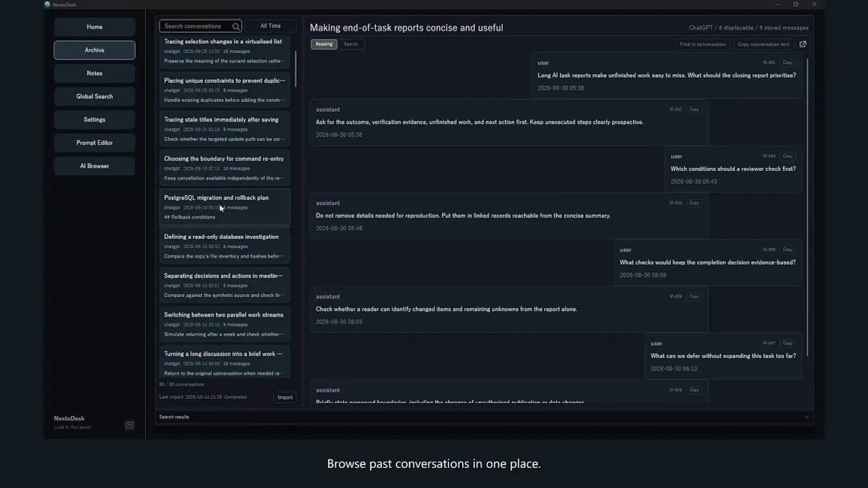
Task: Copy message M-002
Action: [694, 110]
